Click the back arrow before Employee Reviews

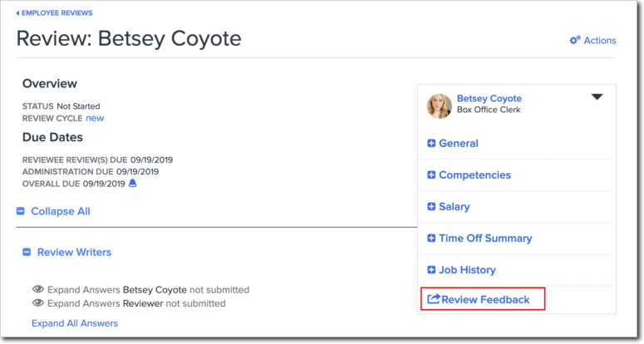pos(17,13)
